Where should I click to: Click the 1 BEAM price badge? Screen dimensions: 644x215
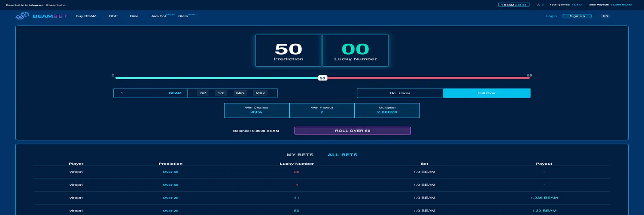[513, 5]
